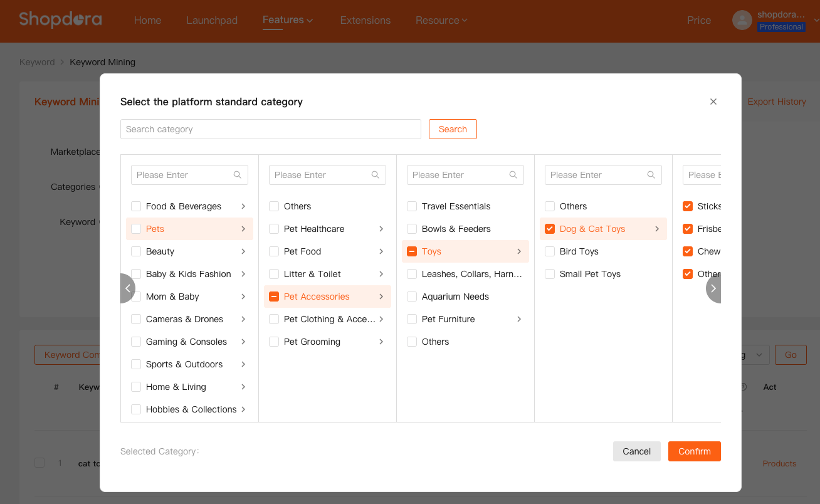This screenshot has width=820, height=504.
Task: Click search icon in fourth column filter
Action: 651,175
